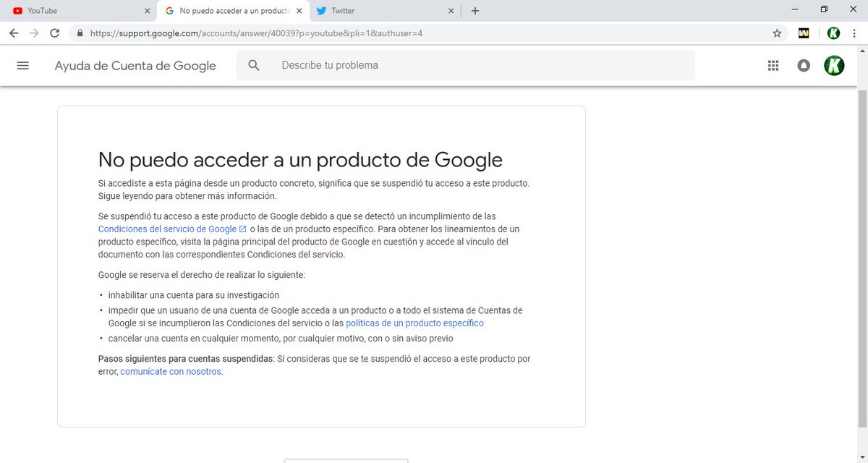The image size is (868, 463).
Task: Open the Google account avatar on page
Action: 834,65
